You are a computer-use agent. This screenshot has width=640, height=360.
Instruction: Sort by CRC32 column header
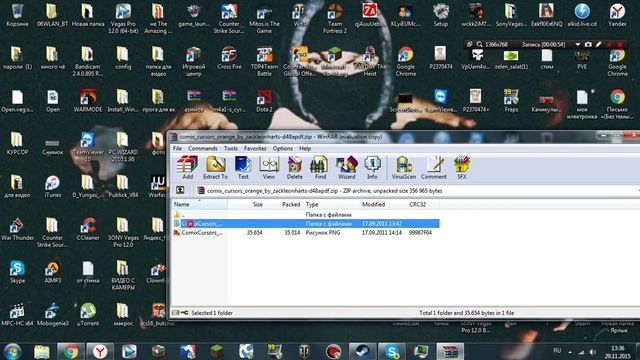pos(422,204)
